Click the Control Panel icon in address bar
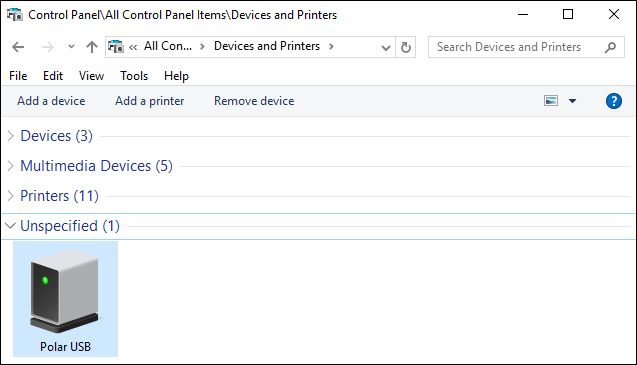637x365 pixels. (x=116, y=46)
